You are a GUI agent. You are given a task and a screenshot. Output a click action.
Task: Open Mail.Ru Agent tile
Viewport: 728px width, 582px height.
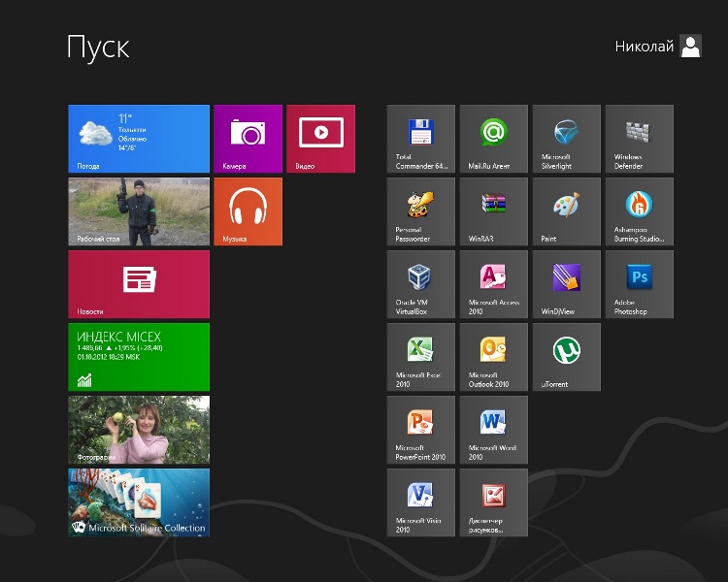click(494, 139)
